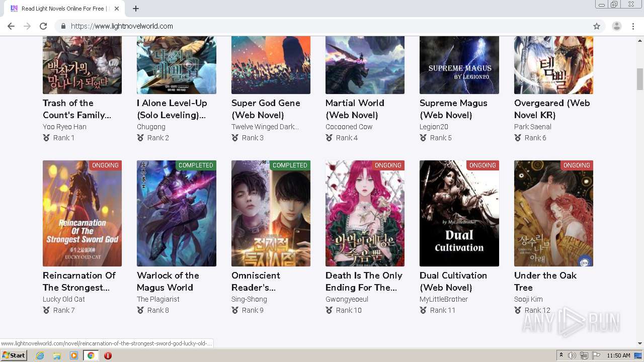Click author name Cocooned Cow

pyautogui.click(x=349, y=127)
